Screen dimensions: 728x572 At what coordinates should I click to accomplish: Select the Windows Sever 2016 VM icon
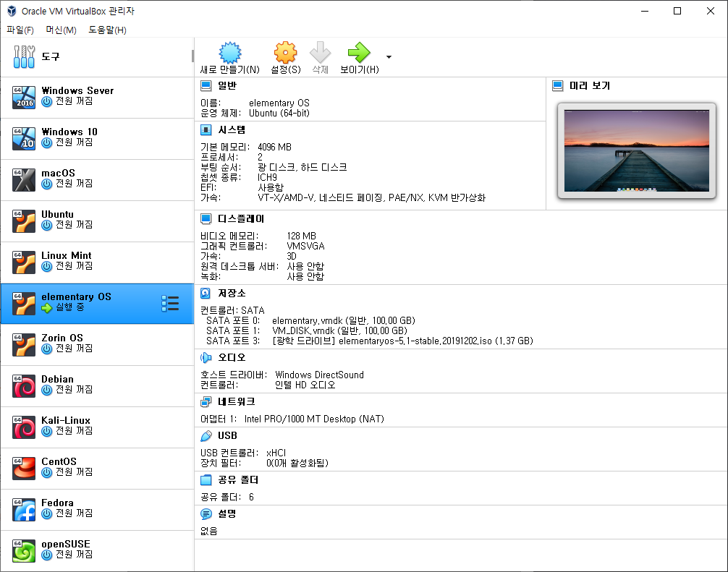tap(24, 97)
